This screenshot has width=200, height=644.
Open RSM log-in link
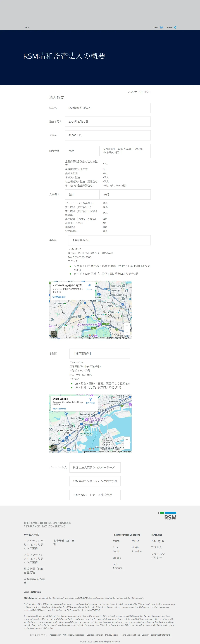point(157,541)
